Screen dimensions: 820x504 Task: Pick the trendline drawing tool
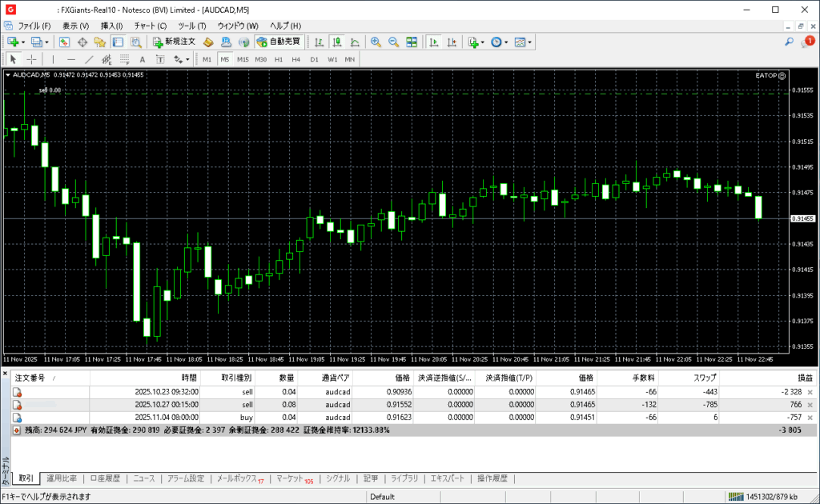point(89,59)
